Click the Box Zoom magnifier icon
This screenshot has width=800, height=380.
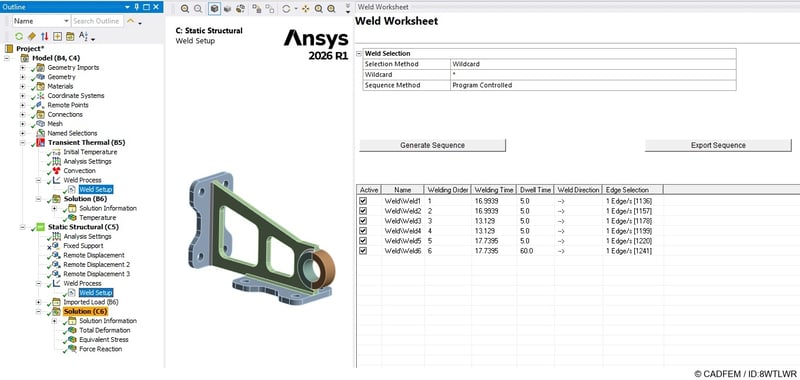pos(332,9)
